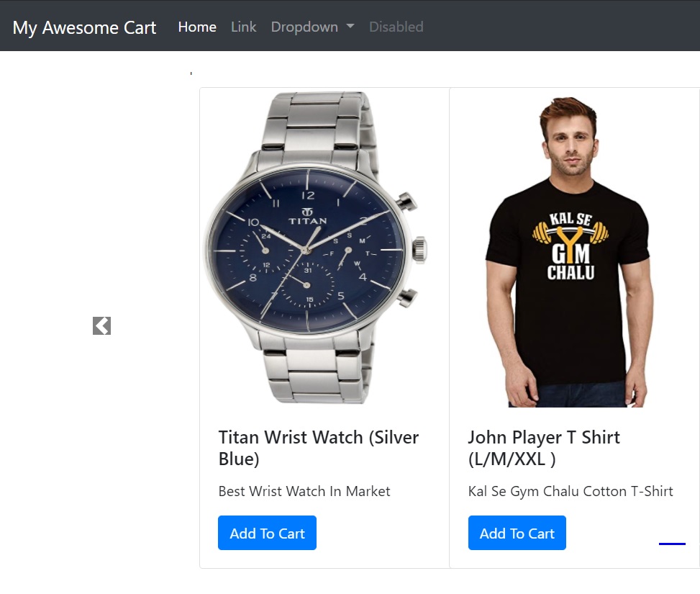Go to the Home nav item
This screenshot has width=700, height=594.
197,27
